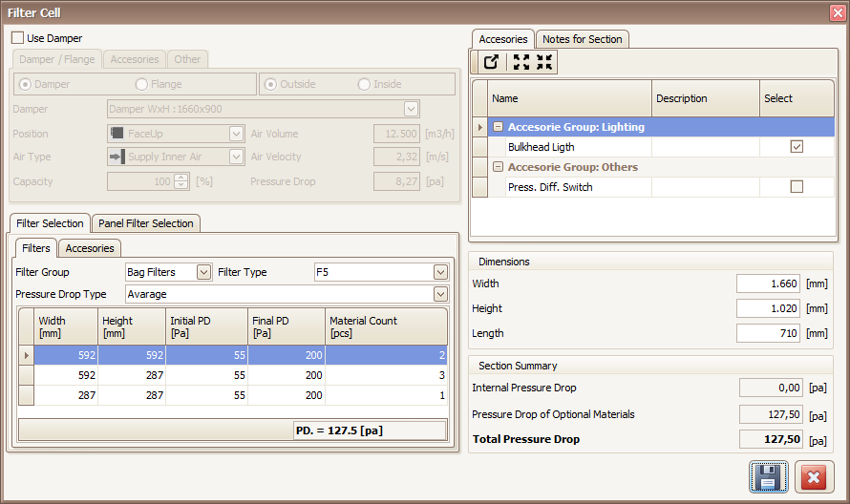
Task: Click the collapse all groups icon
Action: pyautogui.click(x=544, y=62)
